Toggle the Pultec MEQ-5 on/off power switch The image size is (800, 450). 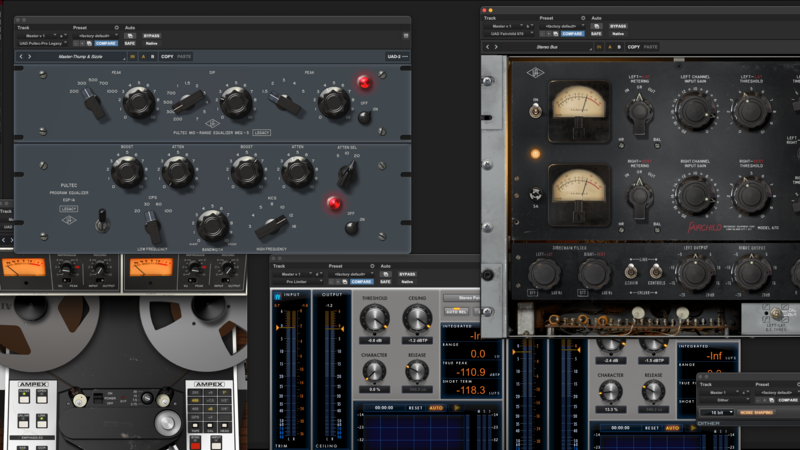362,116
